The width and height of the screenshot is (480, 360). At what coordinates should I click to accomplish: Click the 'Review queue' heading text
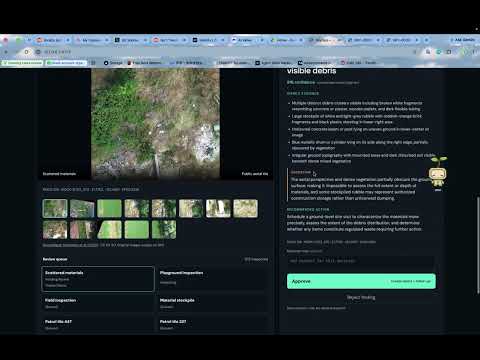coord(55,259)
